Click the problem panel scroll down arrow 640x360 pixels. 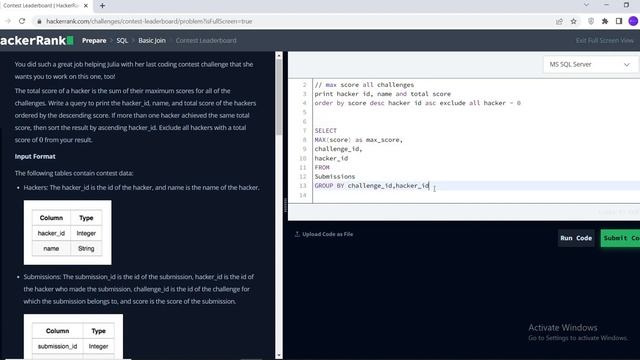pos(279,356)
